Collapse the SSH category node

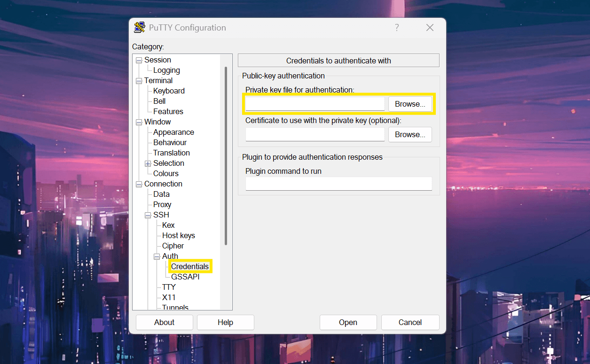148,215
